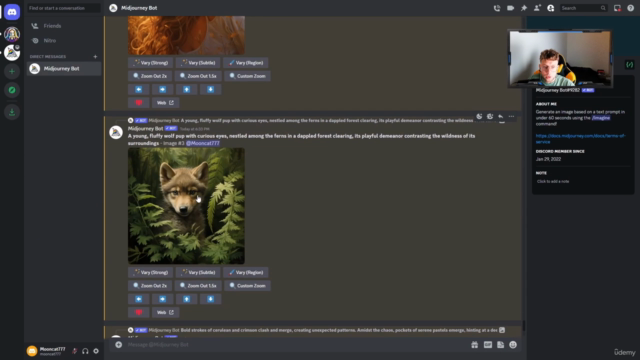Start video call icon in header
Image resolution: width=640 pixels, height=360 pixels.
(x=510, y=8)
